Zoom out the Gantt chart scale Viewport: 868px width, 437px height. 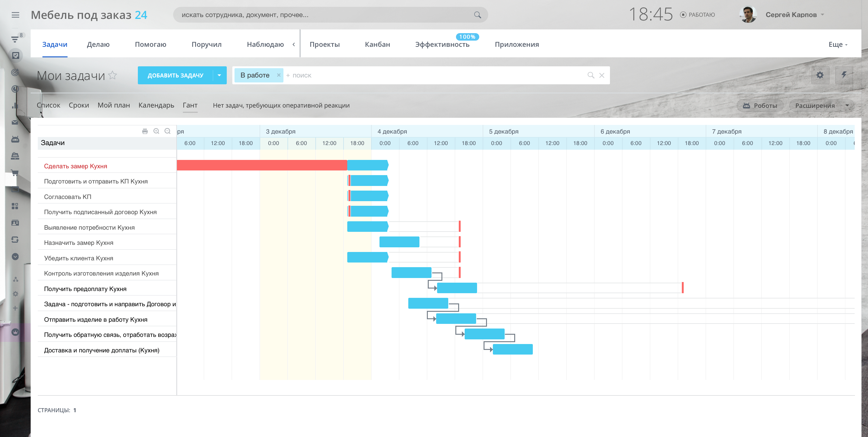(168, 131)
